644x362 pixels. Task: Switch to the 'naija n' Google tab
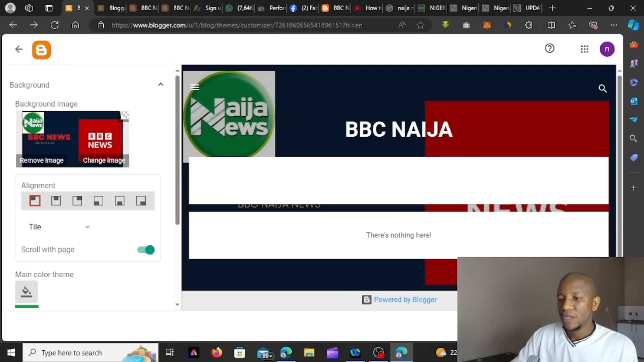[400, 8]
